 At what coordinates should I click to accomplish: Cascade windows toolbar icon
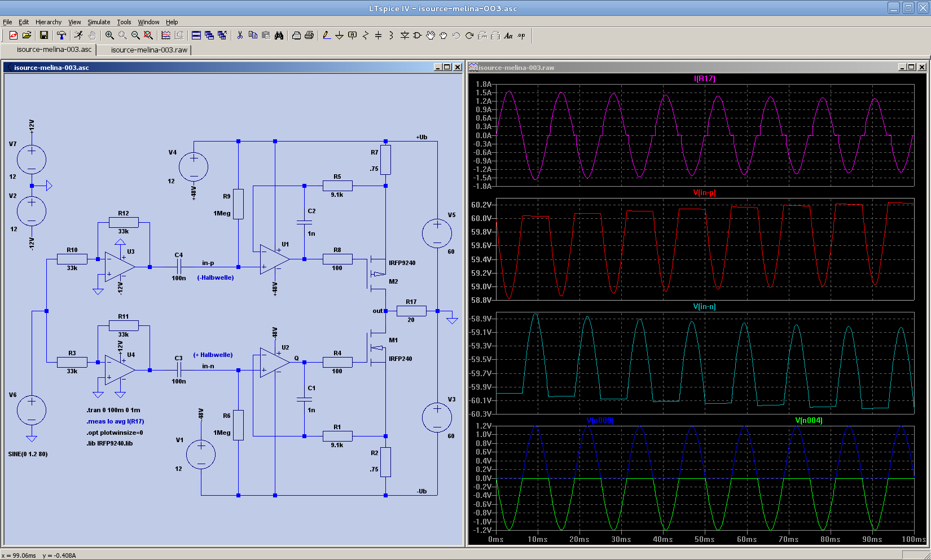click(209, 36)
